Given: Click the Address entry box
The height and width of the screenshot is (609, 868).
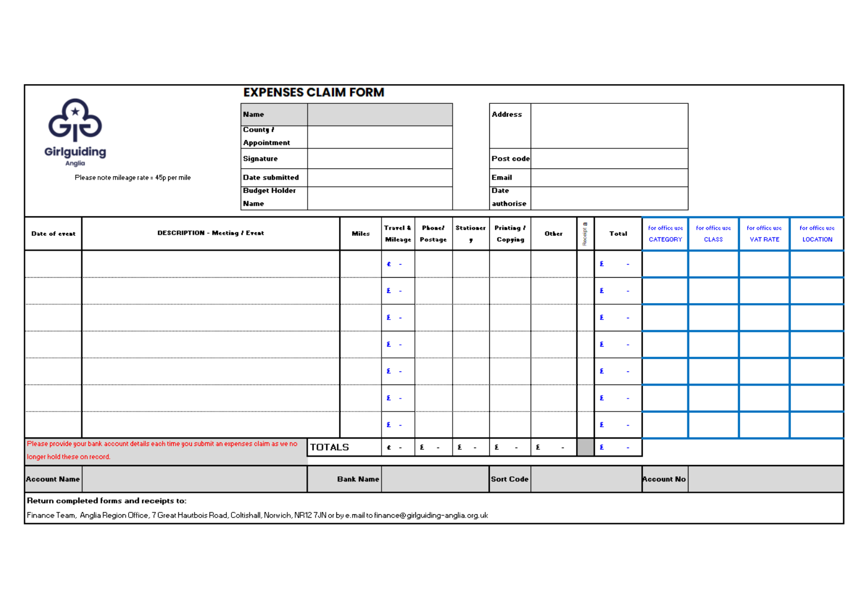Looking at the screenshot, I should [x=609, y=126].
